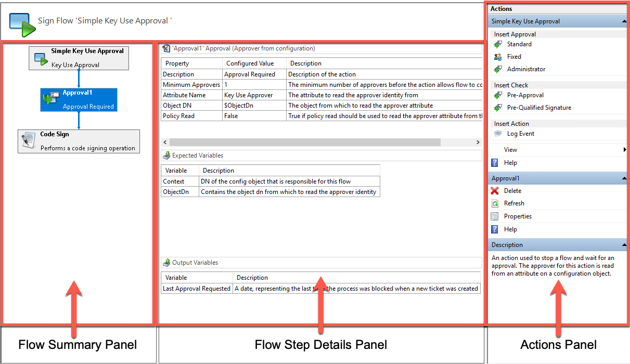The height and width of the screenshot is (364, 630).
Task: Open the View submenu
Action: (510, 150)
